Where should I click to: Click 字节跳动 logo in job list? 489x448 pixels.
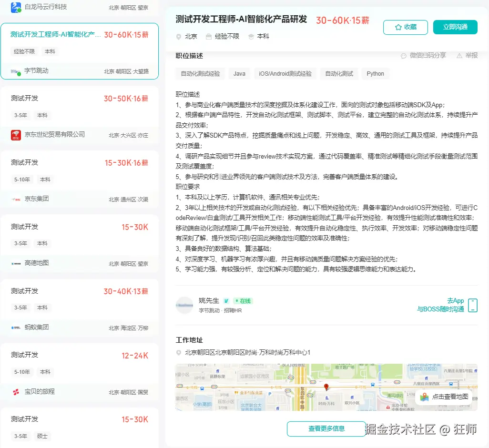[x=16, y=72]
